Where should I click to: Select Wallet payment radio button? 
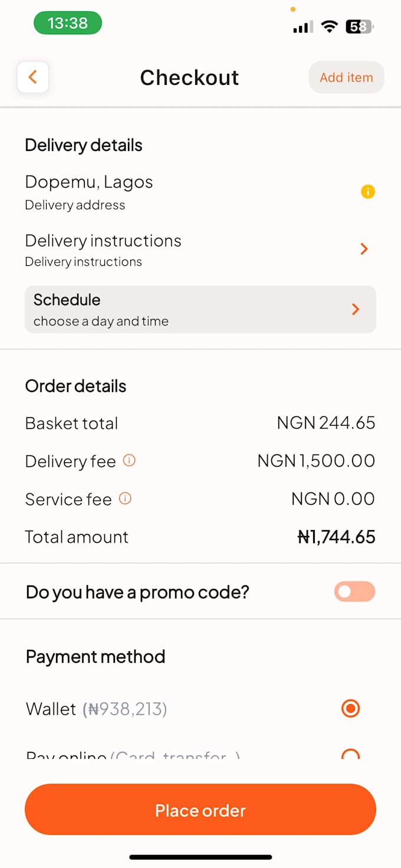pyautogui.click(x=351, y=708)
